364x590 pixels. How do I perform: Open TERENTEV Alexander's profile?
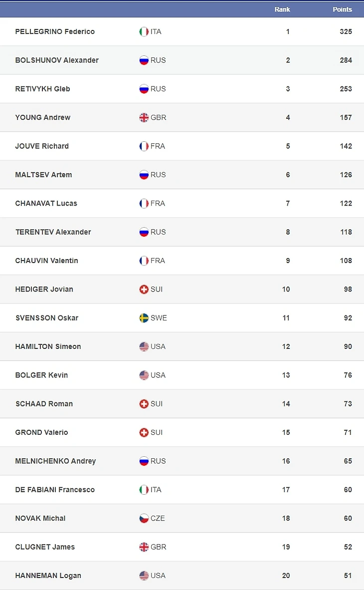[53, 232]
